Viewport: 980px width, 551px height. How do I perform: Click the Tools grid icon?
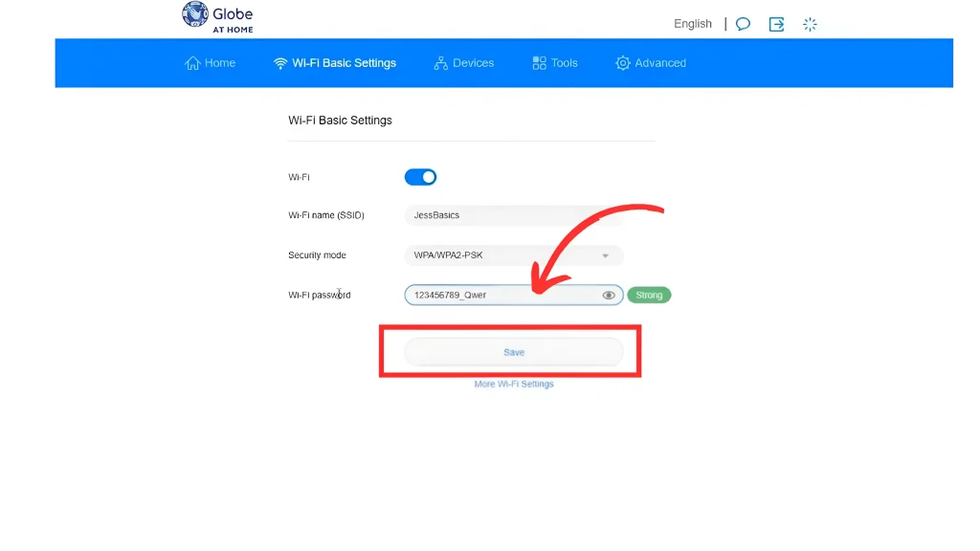tap(540, 63)
